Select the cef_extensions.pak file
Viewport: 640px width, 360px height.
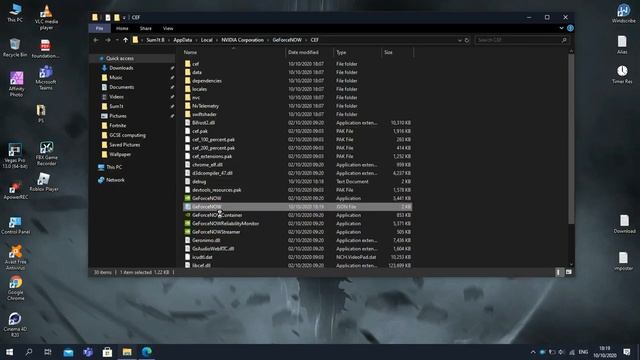pos(212,156)
